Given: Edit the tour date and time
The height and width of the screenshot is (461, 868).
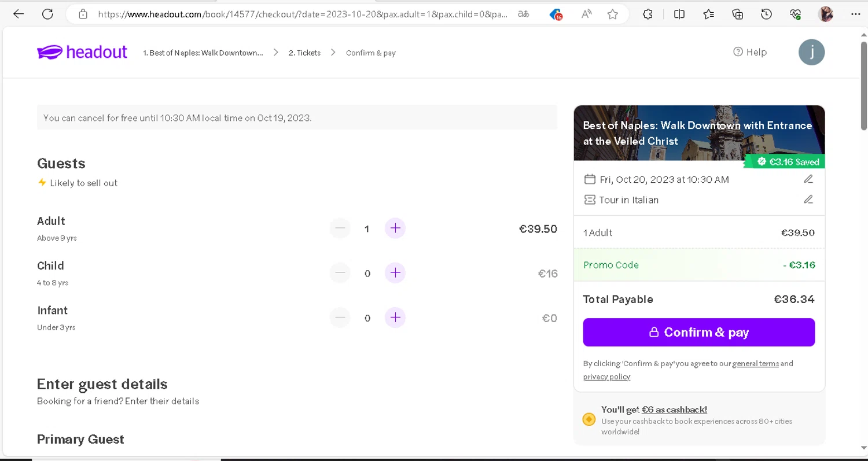Looking at the screenshot, I should 808,179.
